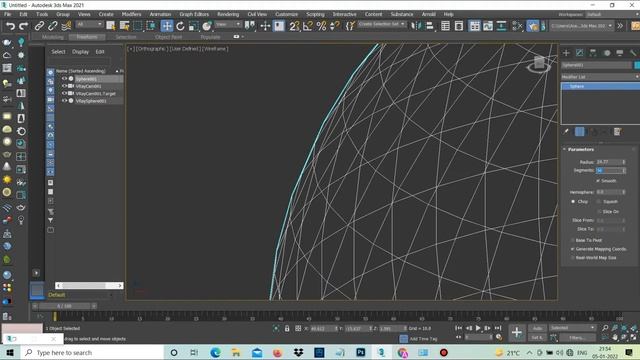Open the Utilities wrench panel tab
The image size is (640, 360).
[x=633, y=53]
